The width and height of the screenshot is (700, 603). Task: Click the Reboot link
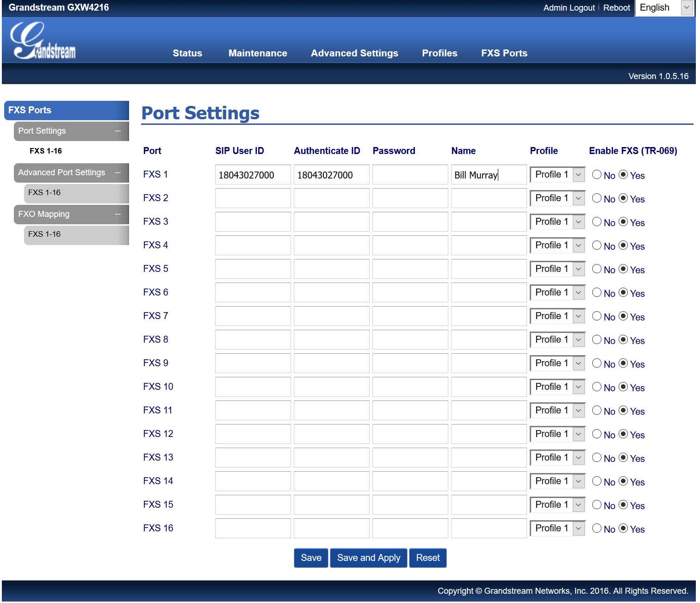click(x=616, y=8)
